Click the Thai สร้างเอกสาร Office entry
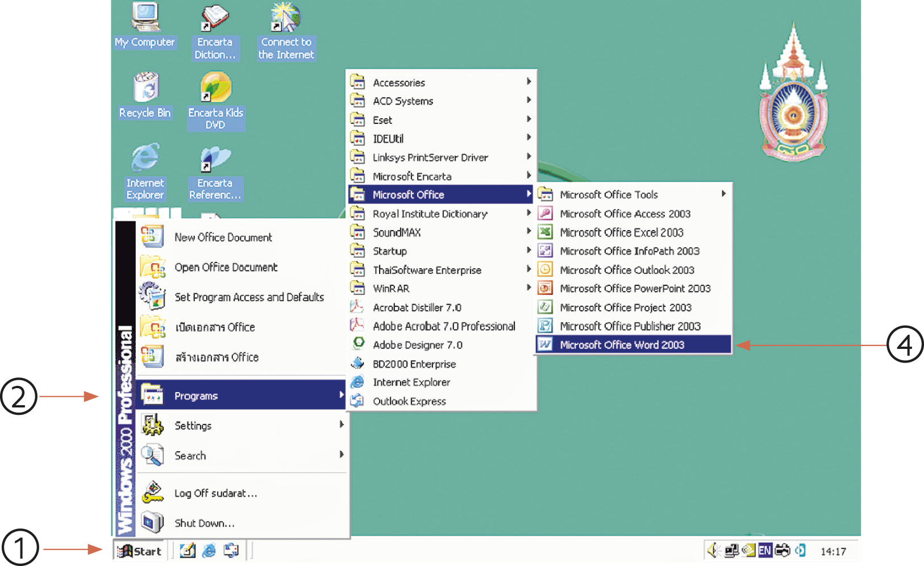This screenshot has width=924, height=566. 242,357
